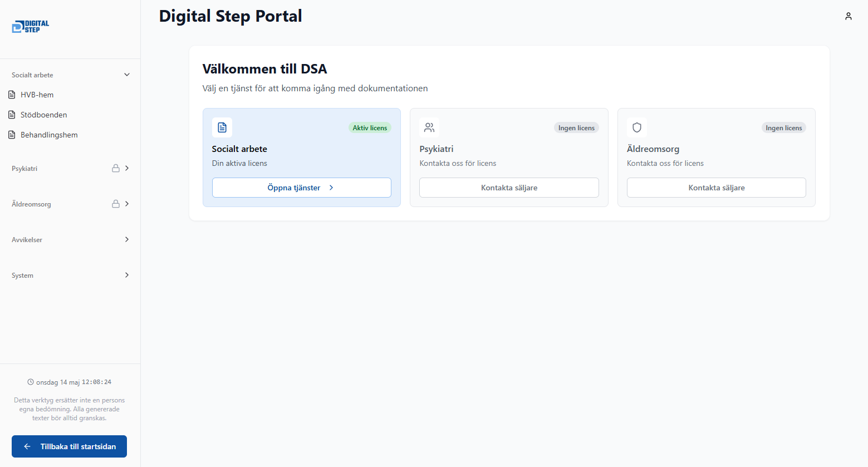Click the Öppna tjänster button

click(302, 188)
